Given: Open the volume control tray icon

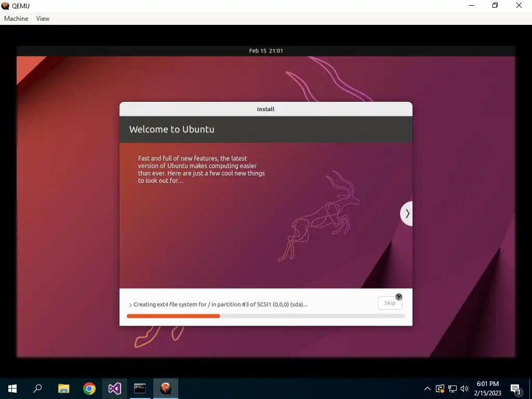Looking at the screenshot, I should [464, 389].
